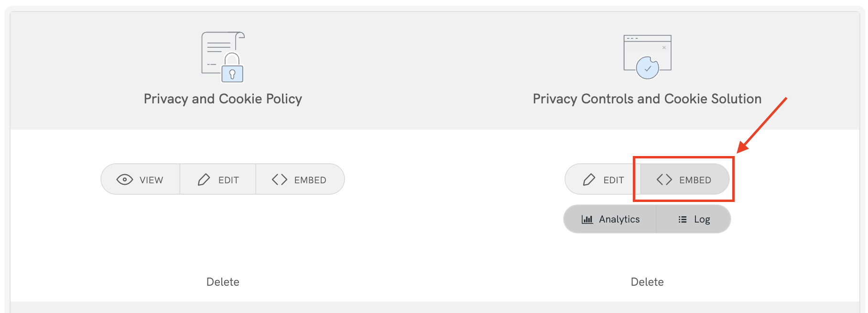The width and height of the screenshot is (868, 313).
Task: Click the pencil icon for Privacy and Cookie Policy
Action: [x=204, y=179]
